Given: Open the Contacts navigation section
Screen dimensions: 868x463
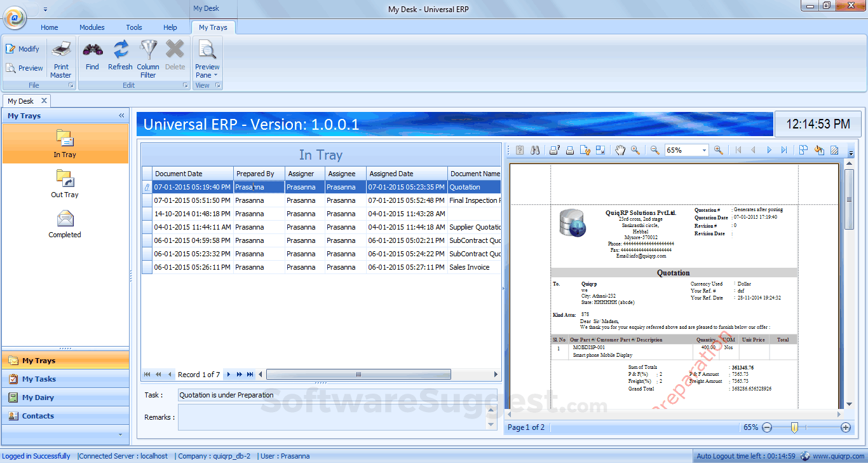Looking at the screenshot, I should pos(38,416).
